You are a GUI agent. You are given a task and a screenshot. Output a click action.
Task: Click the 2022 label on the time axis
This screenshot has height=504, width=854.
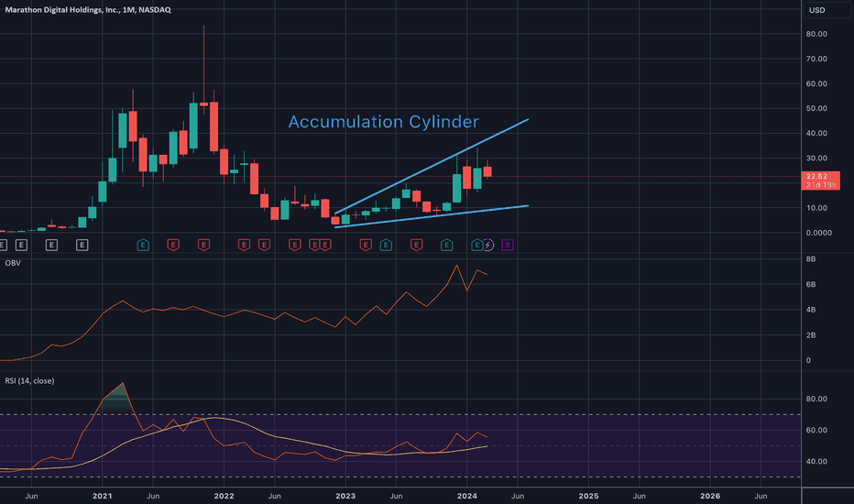pyautogui.click(x=224, y=496)
